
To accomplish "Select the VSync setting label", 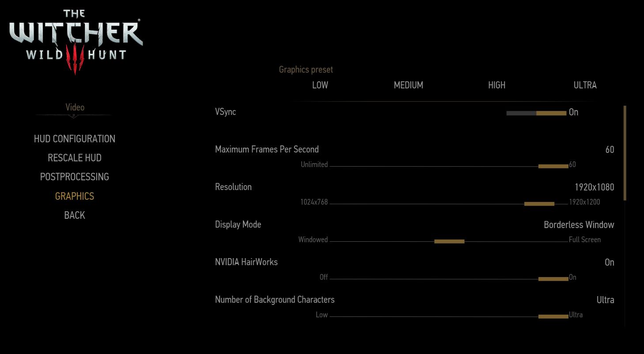I will coord(225,112).
